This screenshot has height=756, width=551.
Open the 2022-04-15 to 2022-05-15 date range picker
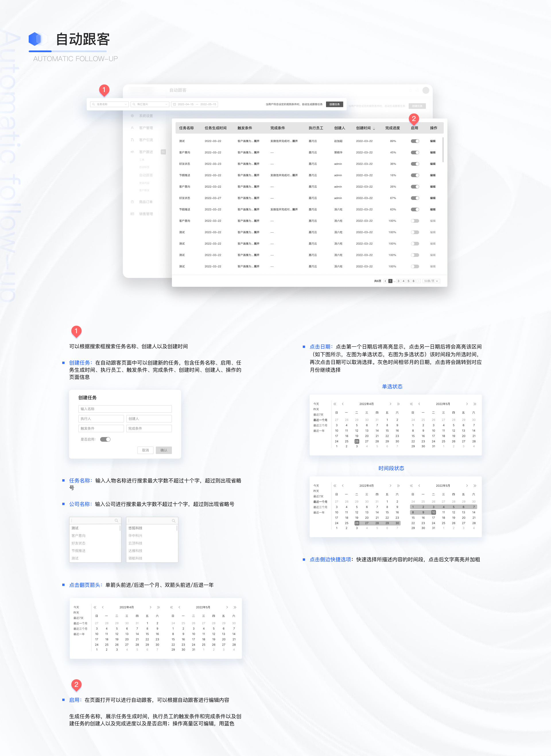pyautogui.click(x=195, y=104)
